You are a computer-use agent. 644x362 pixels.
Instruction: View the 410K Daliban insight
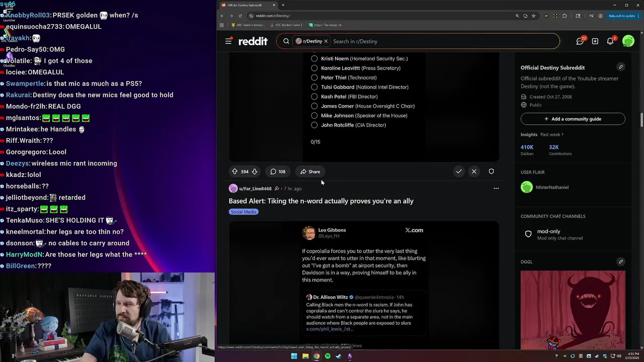527,150
